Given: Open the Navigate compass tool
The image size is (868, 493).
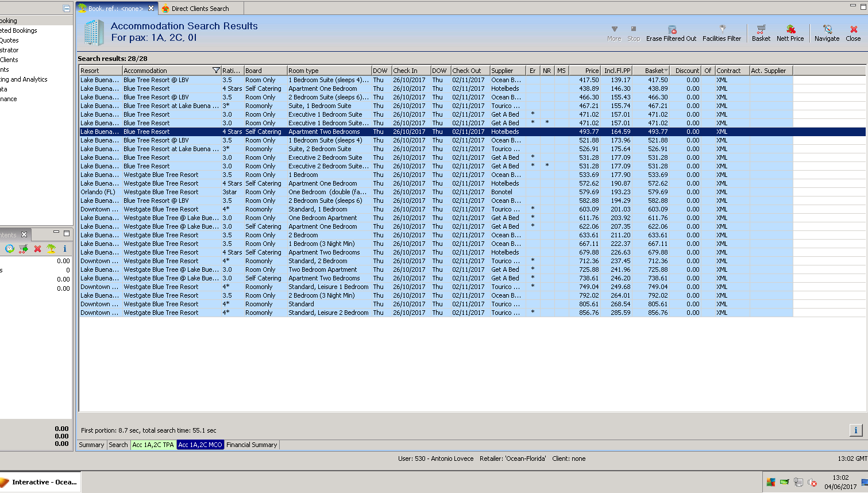Looking at the screenshot, I should click(827, 33).
